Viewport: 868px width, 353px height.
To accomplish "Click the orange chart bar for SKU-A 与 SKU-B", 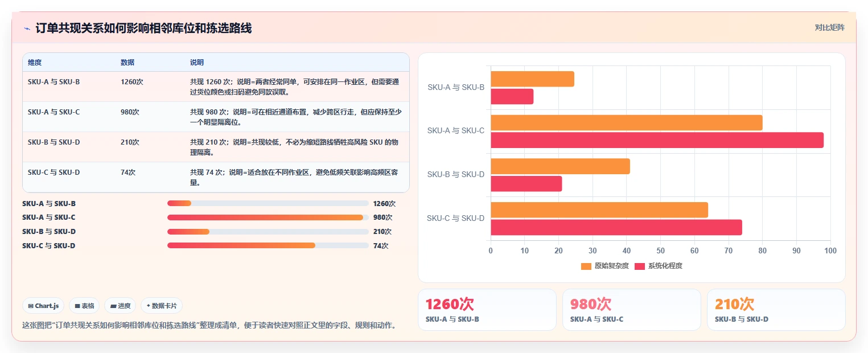I will pos(532,79).
